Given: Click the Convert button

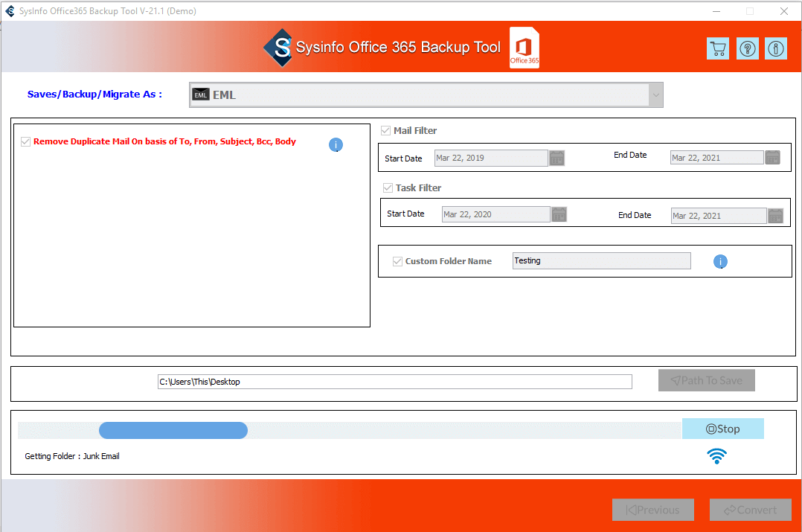Looking at the screenshot, I should [x=751, y=510].
